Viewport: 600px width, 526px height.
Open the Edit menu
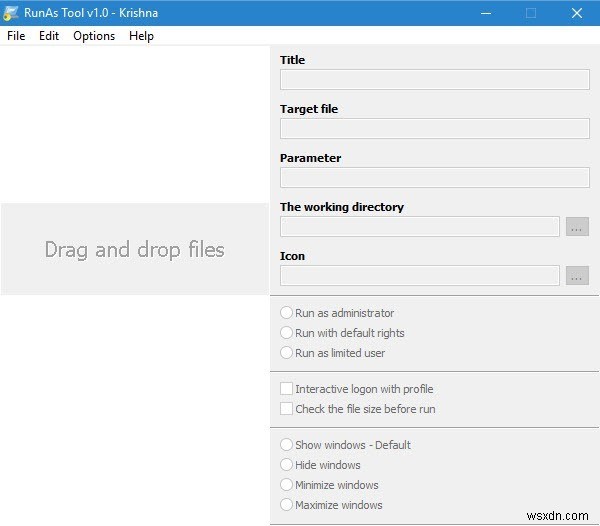tap(49, 36)
